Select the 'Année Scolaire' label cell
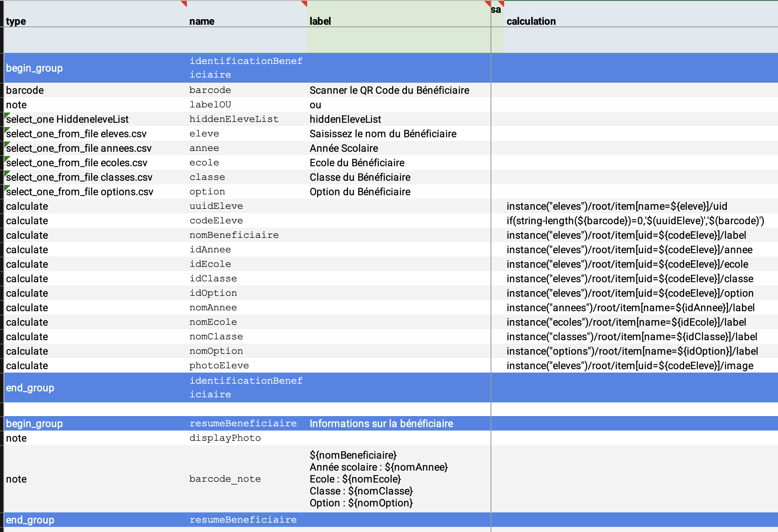778x532 pixels. (x=399, y=148)
